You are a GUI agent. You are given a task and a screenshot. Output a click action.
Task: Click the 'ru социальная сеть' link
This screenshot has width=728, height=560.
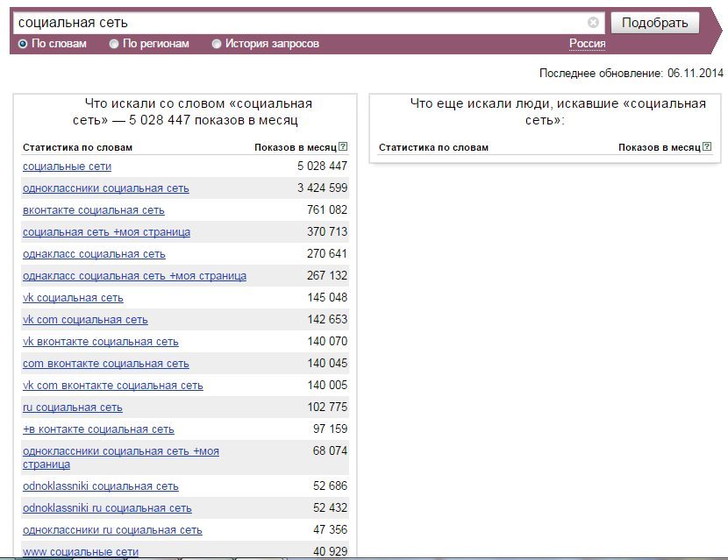pos(73,408)
